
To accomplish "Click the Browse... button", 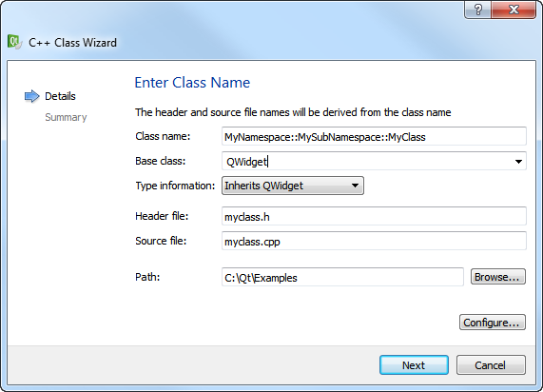I will [x=498, y=277].
